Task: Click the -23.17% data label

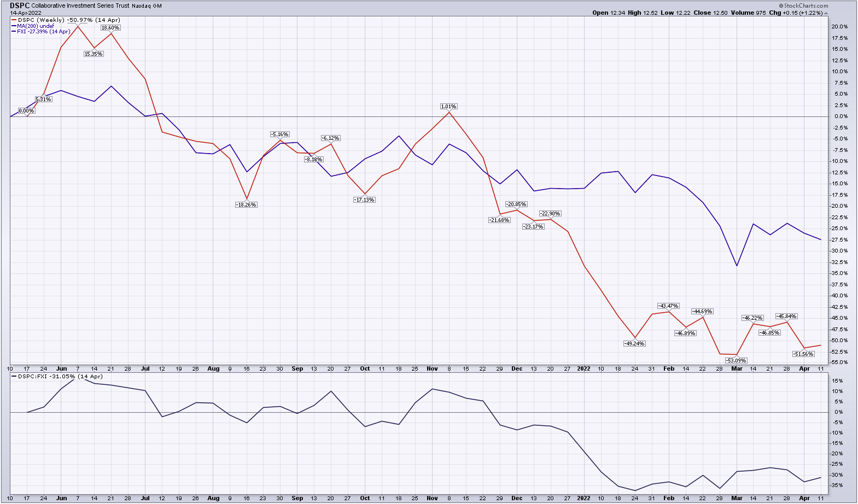Action: (533, 226)
